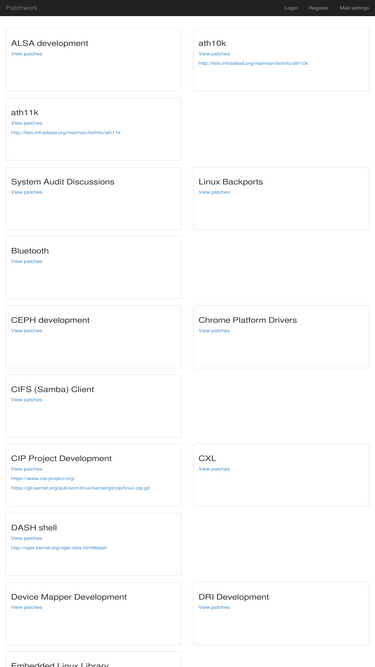The image size is (375, 667).
Task: Open Chrome Platform Drivers title
Action: (x=247, y=320)
